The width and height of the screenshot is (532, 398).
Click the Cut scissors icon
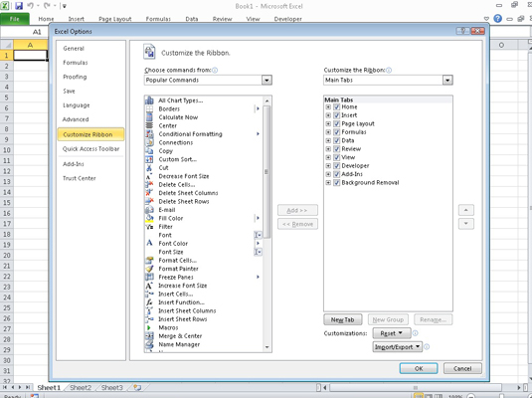pos(149,168)
